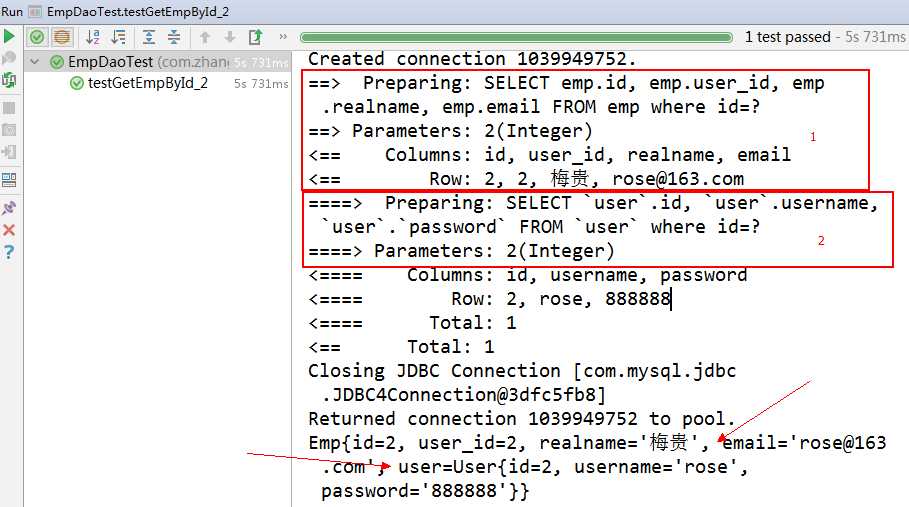Viewport: 909px width, 507px height.
Task: Click 'Closing JDBC Connection' console line
Action: [x=522, y=371]
